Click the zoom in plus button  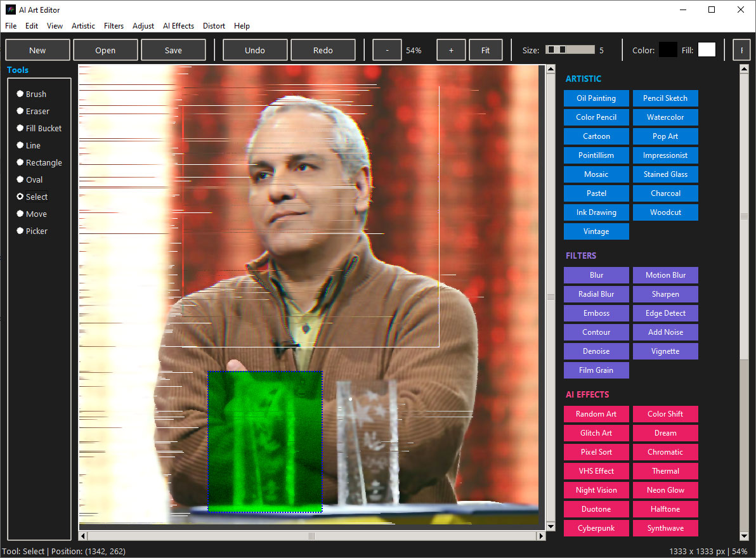pyautogui.click(x=451, y=50)
